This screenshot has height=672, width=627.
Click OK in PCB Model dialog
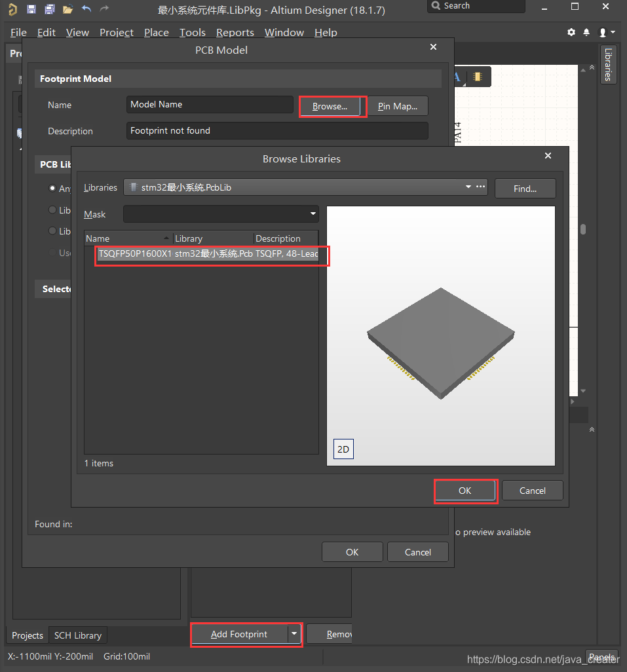click(352, 552)
